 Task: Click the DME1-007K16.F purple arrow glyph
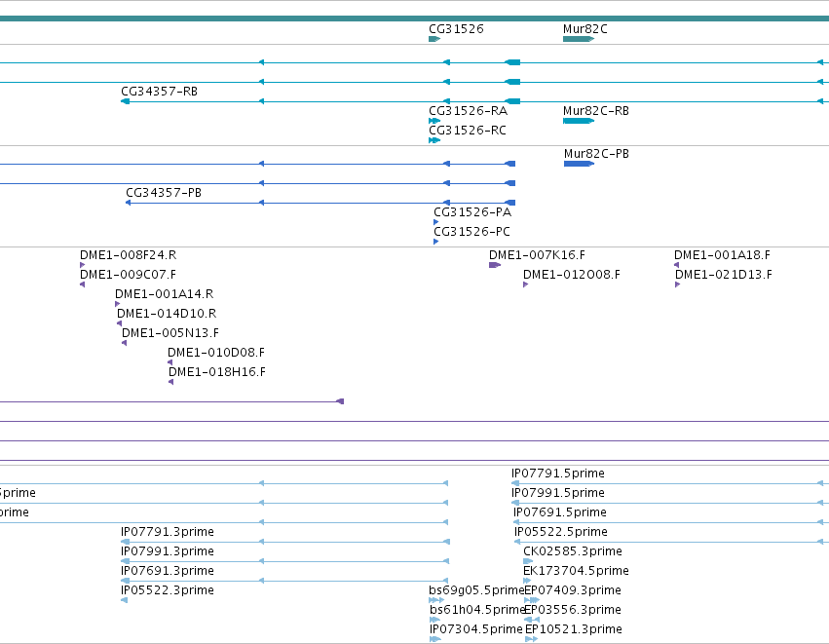point(495,265)
